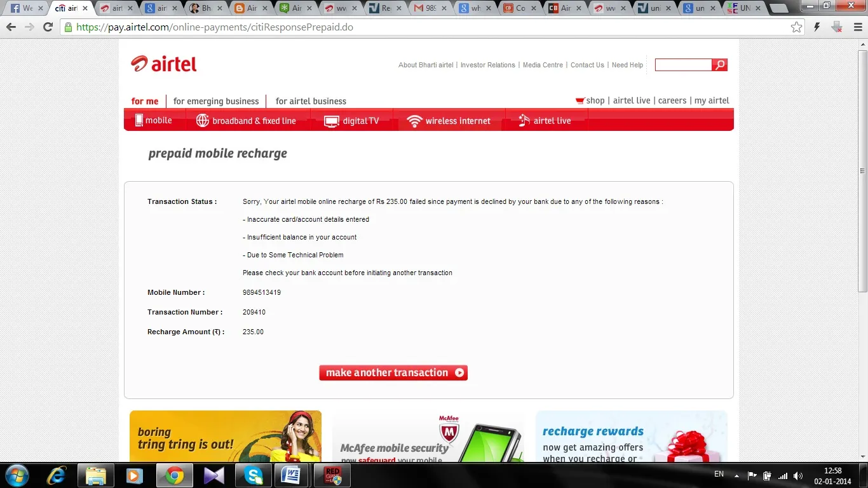The image size is (868, 488).
Task: Close the active citi airtel tab
Action: point(85,8)
